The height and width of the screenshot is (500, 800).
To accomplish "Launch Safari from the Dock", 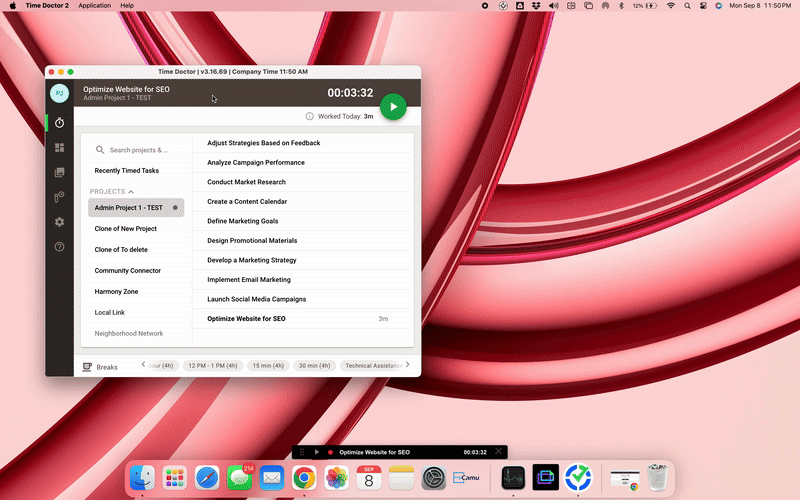I will 207,478.
